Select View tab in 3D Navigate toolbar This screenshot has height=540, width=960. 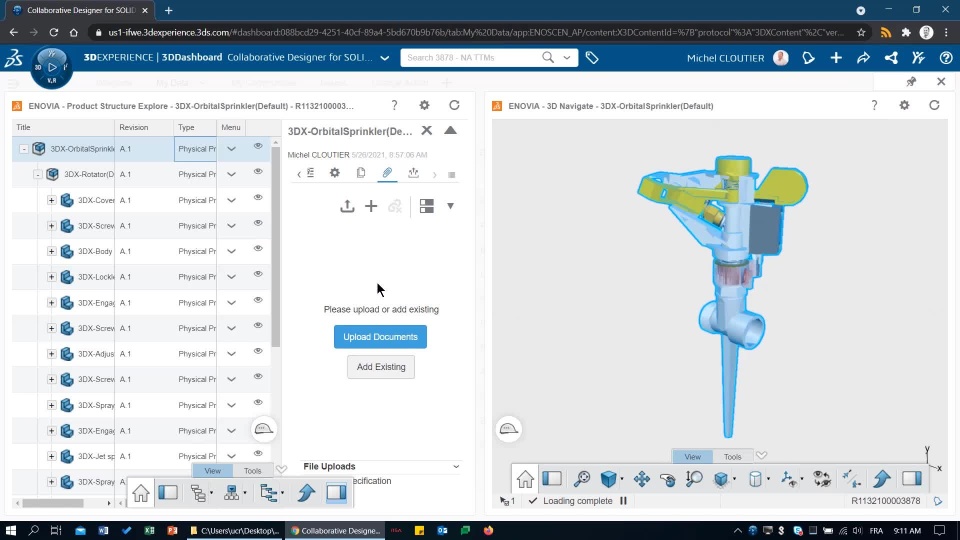pos(692,457)
